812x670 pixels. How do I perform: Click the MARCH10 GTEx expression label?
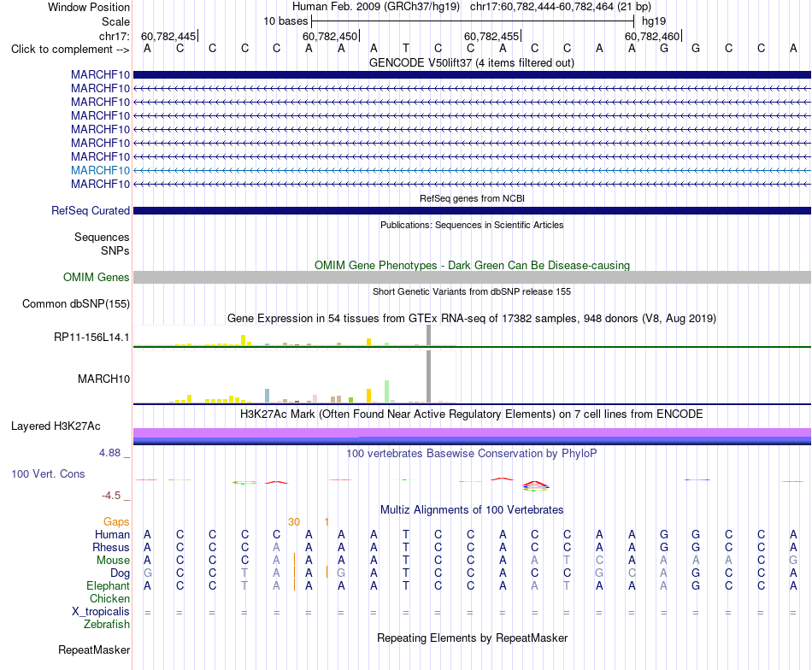point(103,379)
